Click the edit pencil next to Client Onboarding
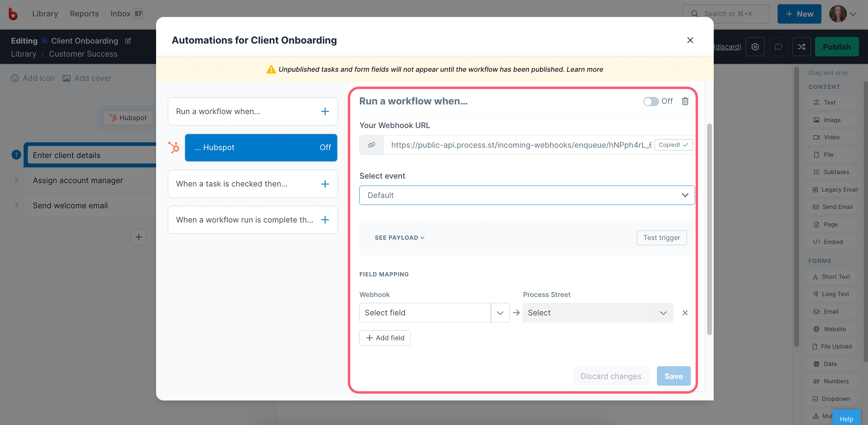This screenshot has width=868, height=425. pyautogui.click(x=128, y=41)
